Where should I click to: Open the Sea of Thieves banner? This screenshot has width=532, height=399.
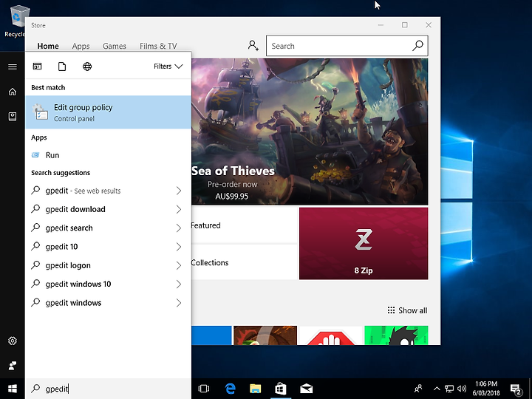point(310,132)
